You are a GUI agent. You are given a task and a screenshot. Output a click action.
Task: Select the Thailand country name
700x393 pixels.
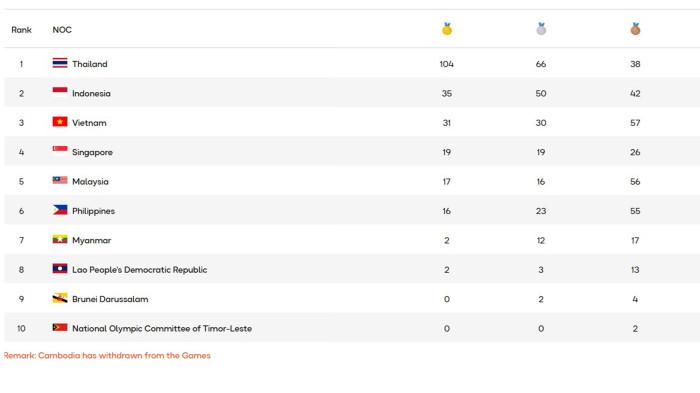(x=90, y=64)
